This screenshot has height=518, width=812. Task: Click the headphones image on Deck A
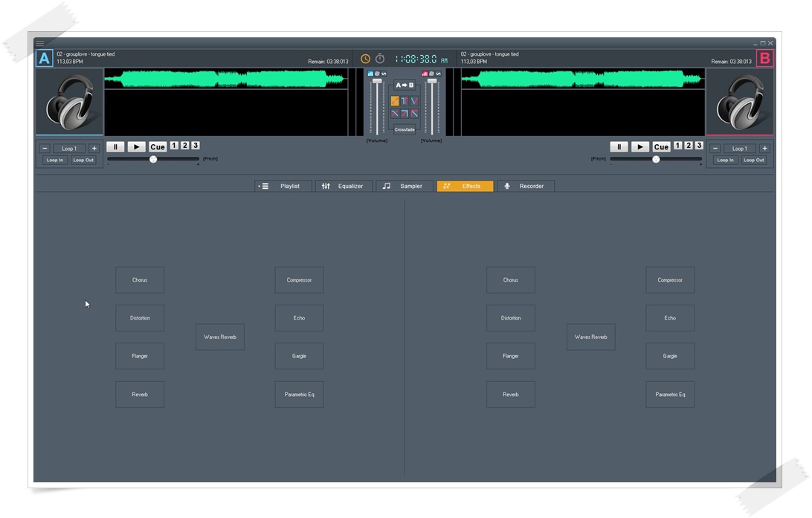click(x=69, y=100)
